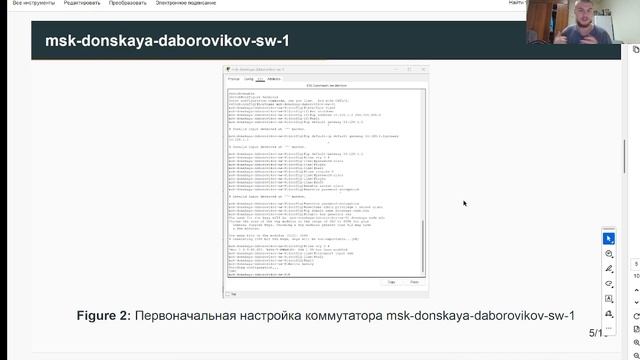
Task: Click the current page number field showing 5
Action: point(636,264)
